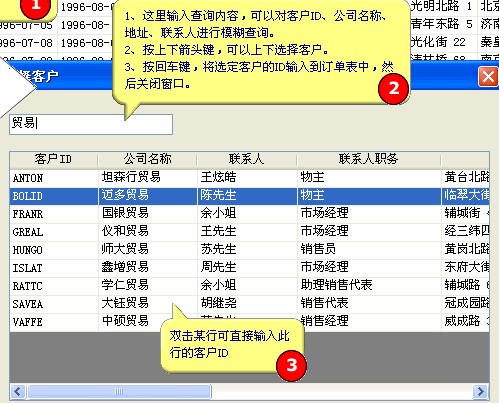
Task: Select the SAVEA 大钰贸易 row
Action: tap(249, 304)
